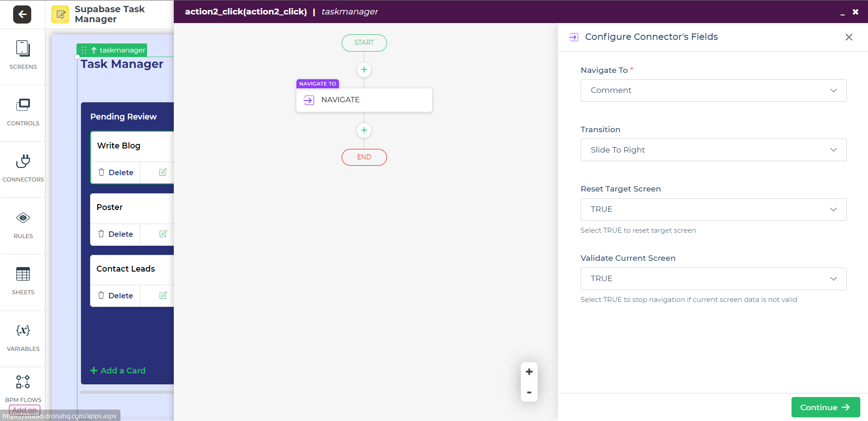The width and height of the screenshot is (868, 421).
Task: Click the Pending Review list title
Action: pyautogui.click(x=124, y=117)
